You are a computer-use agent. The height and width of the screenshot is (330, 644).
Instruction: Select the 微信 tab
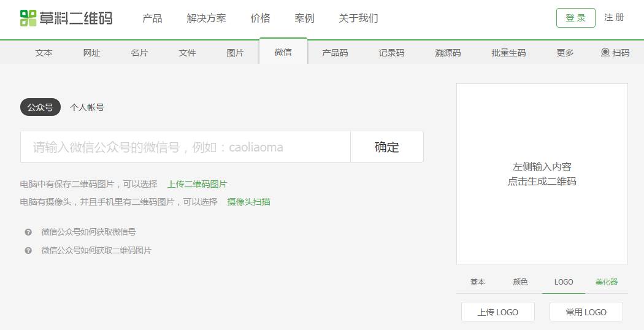point(283,52)
